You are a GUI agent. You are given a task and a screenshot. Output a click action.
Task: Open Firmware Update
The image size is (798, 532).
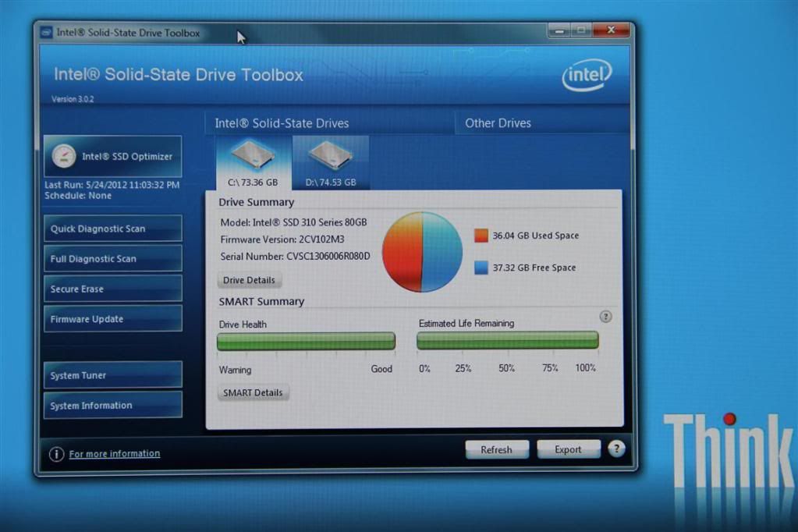pyautogui.click(x=113, y=319)
